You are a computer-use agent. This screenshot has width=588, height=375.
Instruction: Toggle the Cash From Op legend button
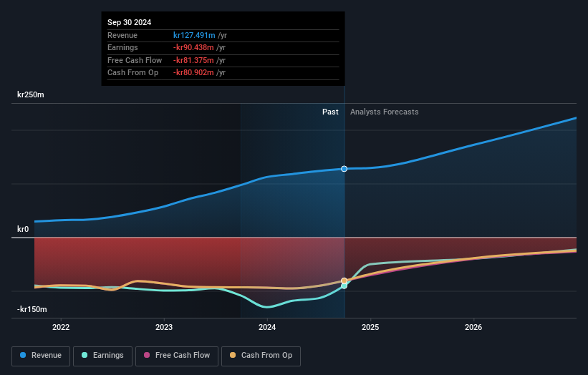261,356
